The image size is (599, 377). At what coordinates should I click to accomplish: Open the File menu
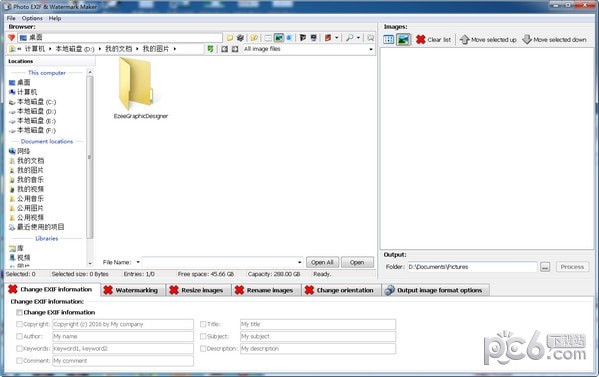(x=11, y=18)
